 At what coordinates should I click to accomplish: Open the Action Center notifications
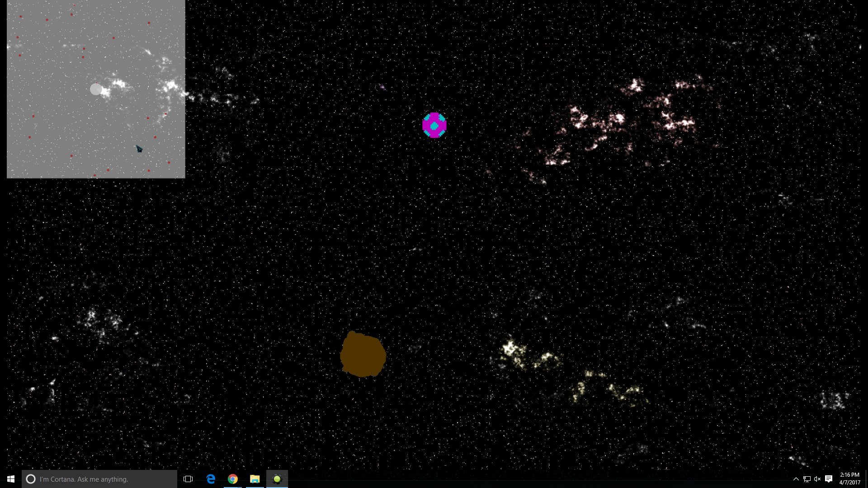point(829,479)
